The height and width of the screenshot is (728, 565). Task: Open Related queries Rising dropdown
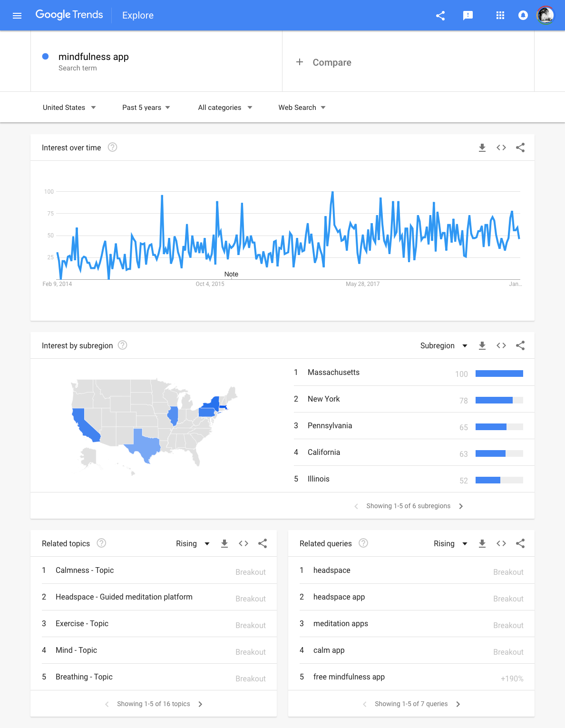(450, 543)
